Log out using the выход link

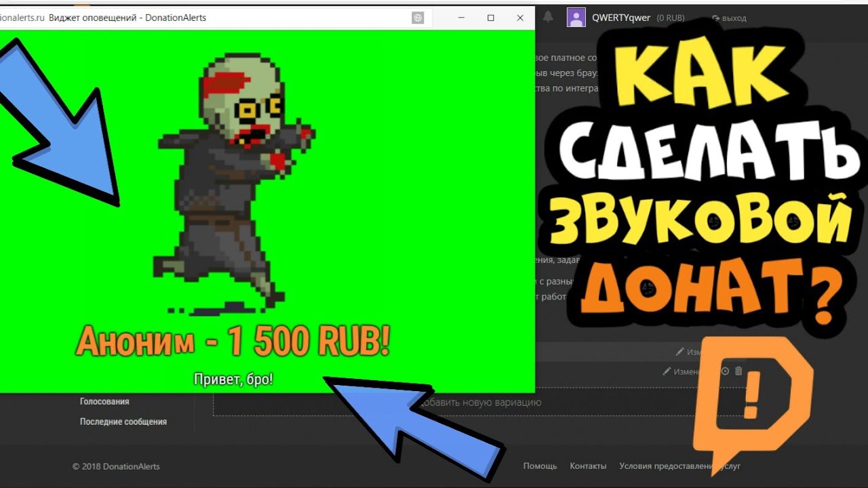click(x=729, y=18)
